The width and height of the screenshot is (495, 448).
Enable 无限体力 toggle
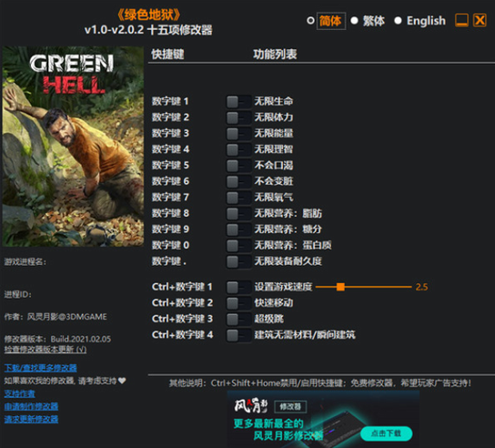click(x=238, y=117)
